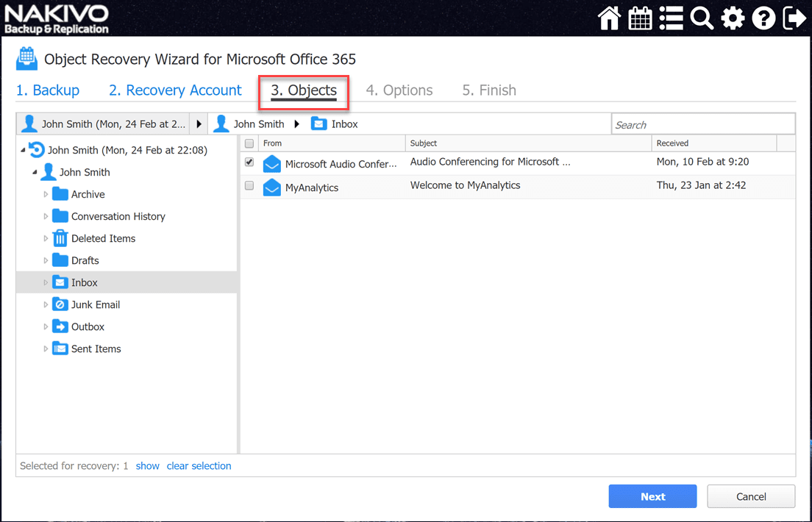Viewport: 812px width, 522px height.
Task: Open the Home dashboard icon
Action: [609, 18]
